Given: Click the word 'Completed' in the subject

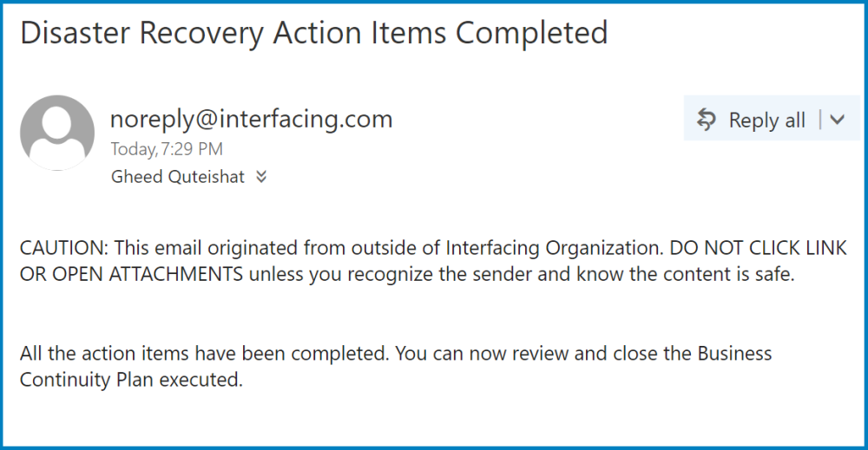Looking at the screenshot, I should pos(532,33).
